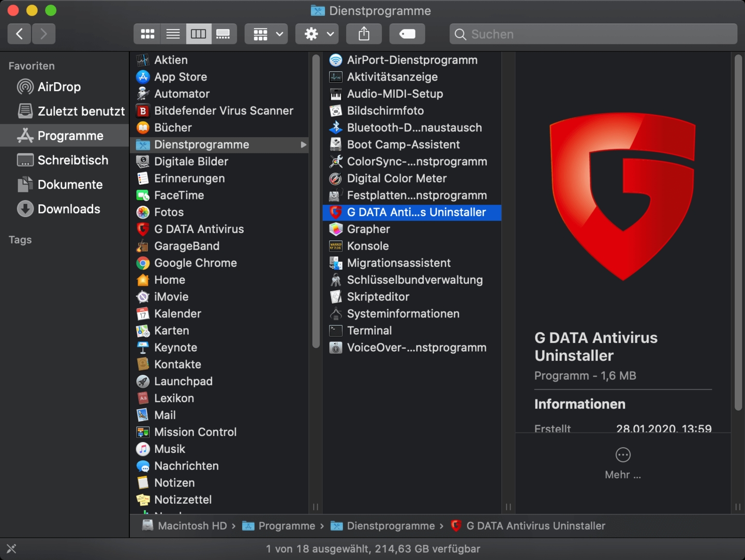Viewport: 745px width, 560px height.
Task: Select the Nachrichten icon
Action: click(143, 466)
